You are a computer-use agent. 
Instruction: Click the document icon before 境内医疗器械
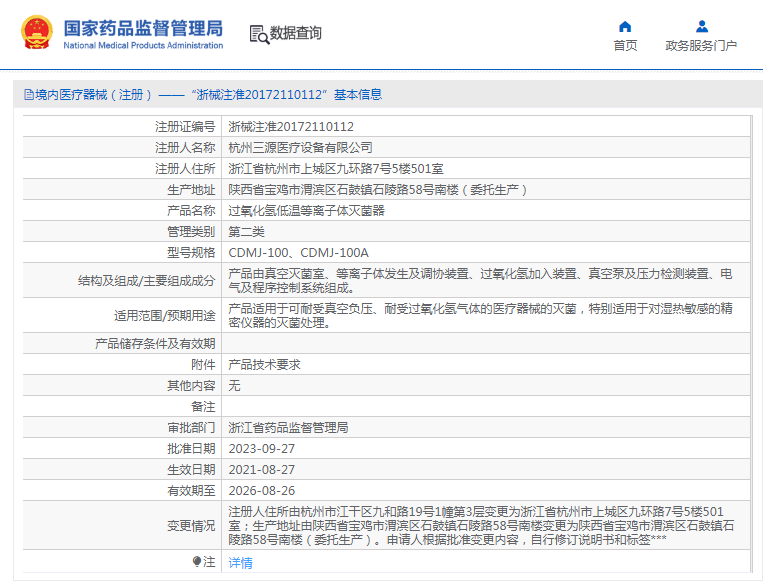pos(29,94)
